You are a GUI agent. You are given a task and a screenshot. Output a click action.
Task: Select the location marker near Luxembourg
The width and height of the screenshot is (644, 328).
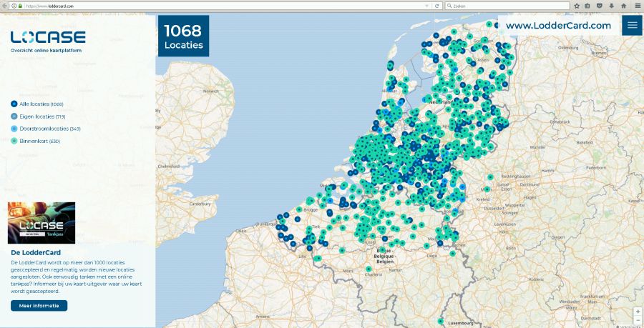pyautogui.click(x=440, y=321)
